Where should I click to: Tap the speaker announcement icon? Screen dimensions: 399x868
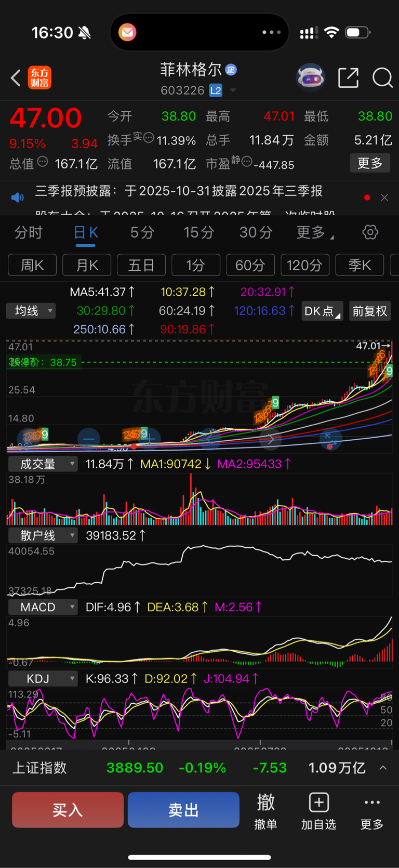tap(18, 198)
